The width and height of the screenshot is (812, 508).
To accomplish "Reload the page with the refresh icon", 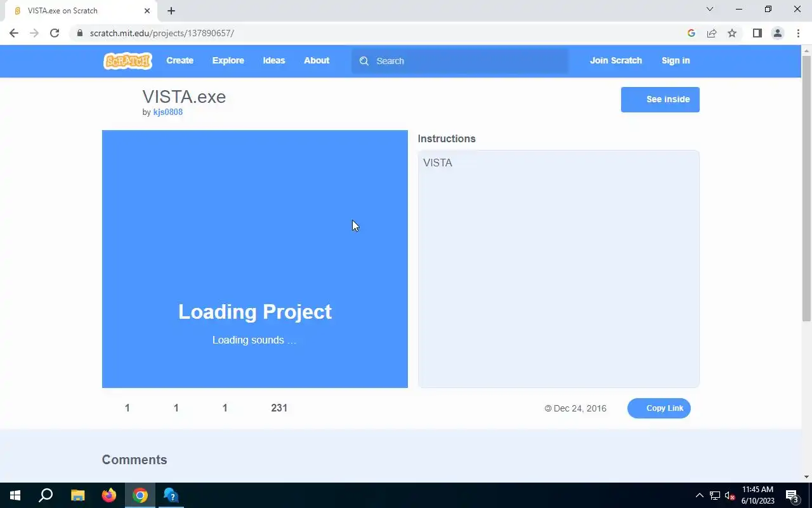I will click(55, 33).
